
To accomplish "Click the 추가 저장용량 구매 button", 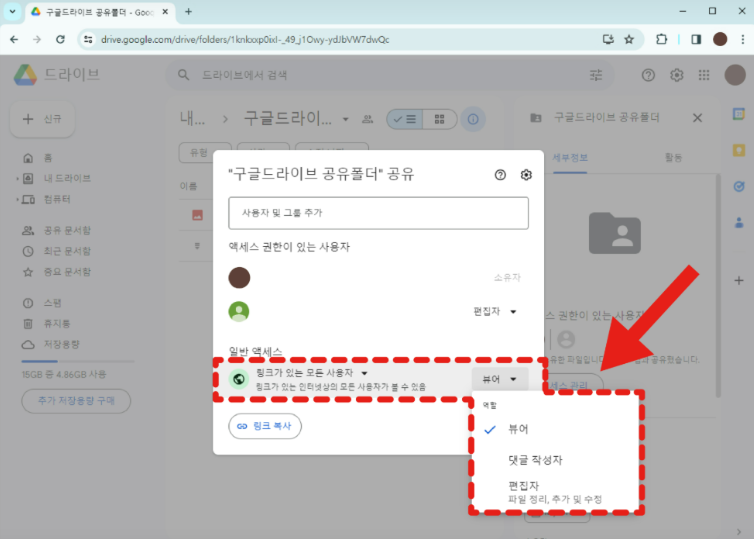I will (x=76, y=401).
